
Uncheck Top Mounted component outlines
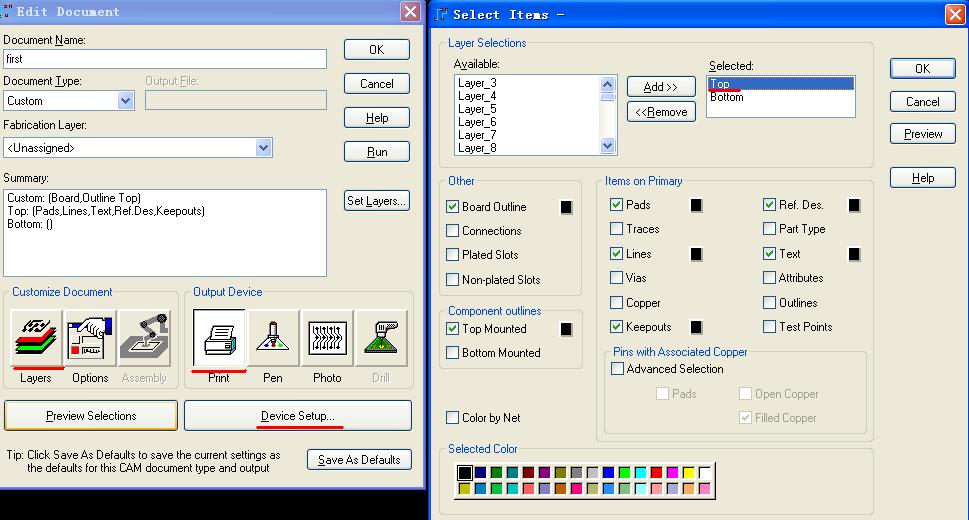[x=452, y=329]
